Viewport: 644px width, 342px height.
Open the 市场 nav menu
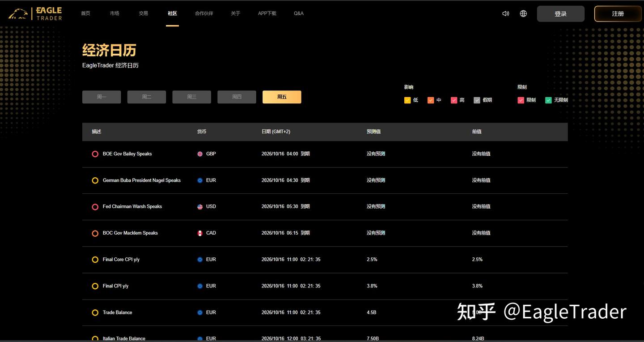pos(114,13)
